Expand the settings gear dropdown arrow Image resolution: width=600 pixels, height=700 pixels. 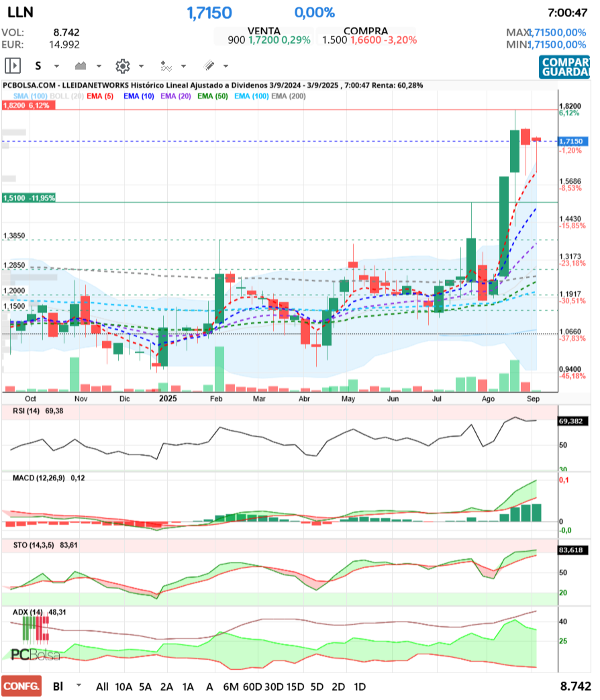pyautogui.click(x=142, y=66)
